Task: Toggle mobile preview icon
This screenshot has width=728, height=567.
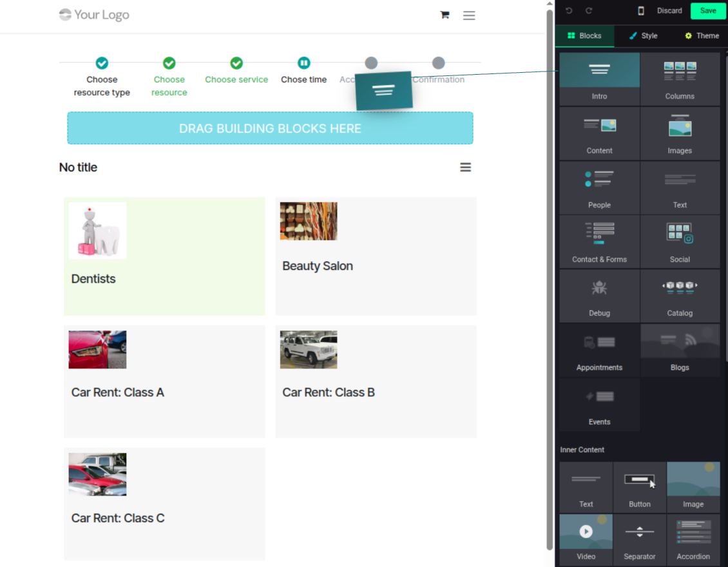Action: click(x=641, y=11)
